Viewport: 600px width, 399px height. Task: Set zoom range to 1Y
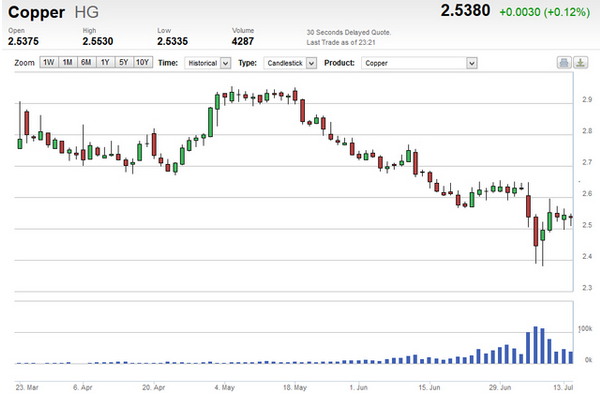pyautogui.click(x=105, y=62)
